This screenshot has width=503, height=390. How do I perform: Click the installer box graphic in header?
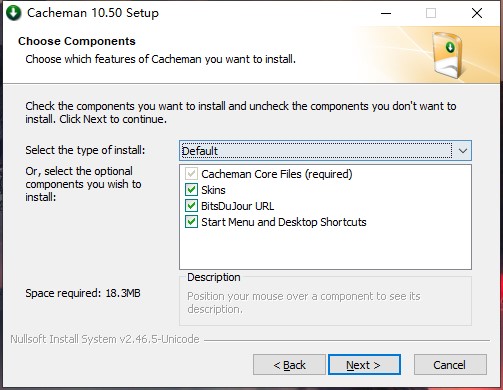(x=448, y=55)
